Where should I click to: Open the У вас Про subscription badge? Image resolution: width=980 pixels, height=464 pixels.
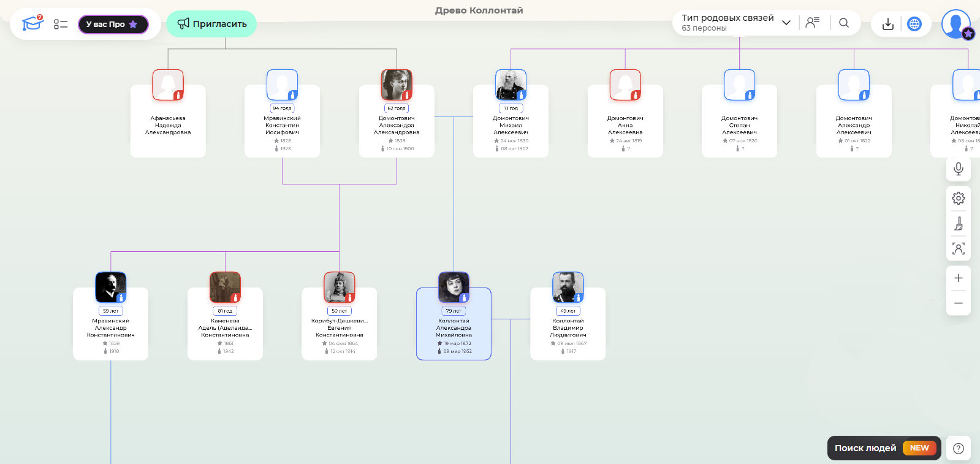click(x=113, y=25)
